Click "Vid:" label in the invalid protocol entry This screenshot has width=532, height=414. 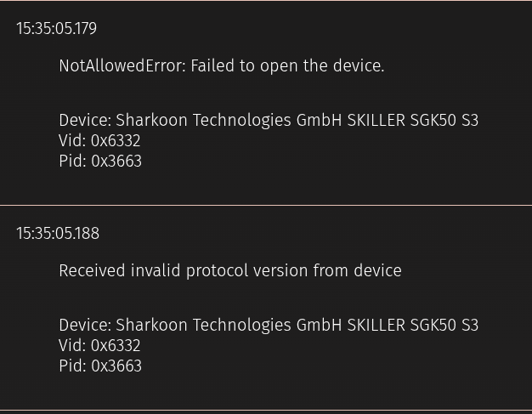72,346
